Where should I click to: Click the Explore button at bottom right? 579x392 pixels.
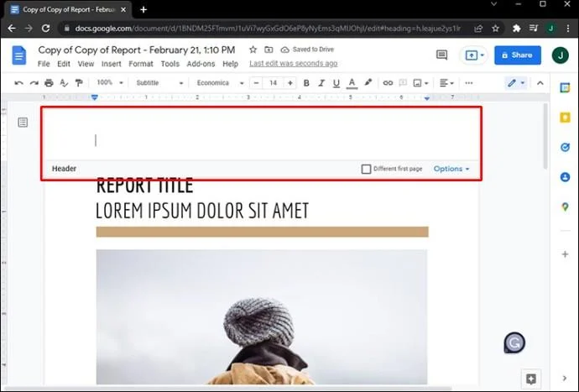click(x=531, y=379)
